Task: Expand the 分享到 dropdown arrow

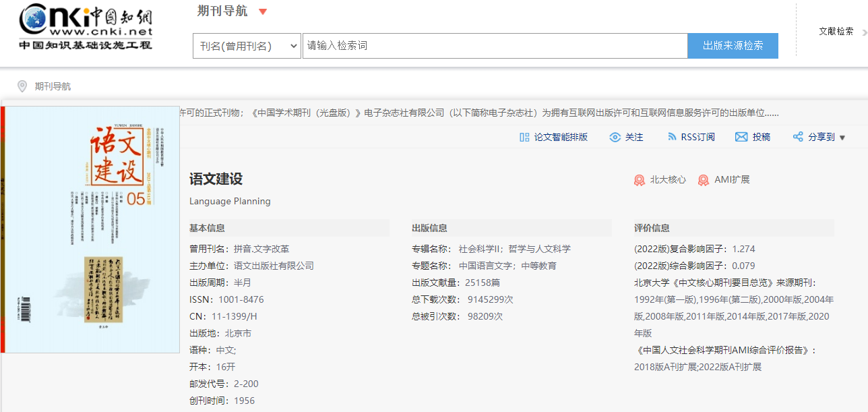Action: [x=842, y=138]
